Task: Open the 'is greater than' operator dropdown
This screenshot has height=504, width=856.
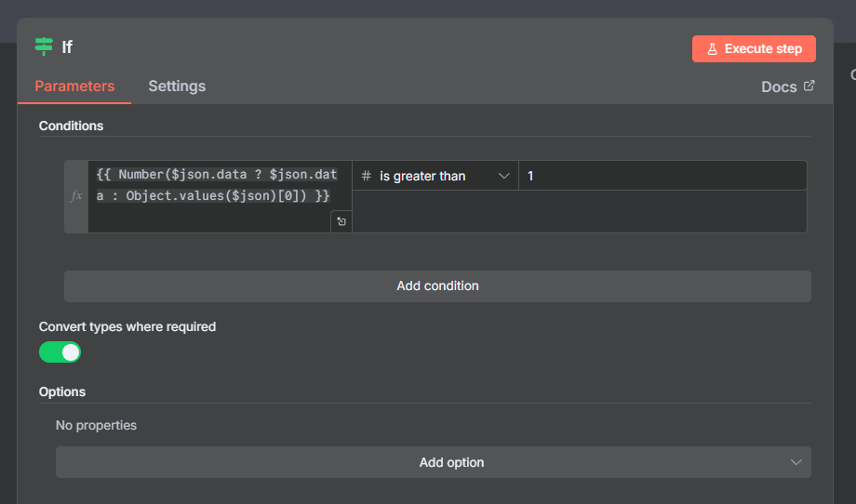Action: (x=435, y=176)
